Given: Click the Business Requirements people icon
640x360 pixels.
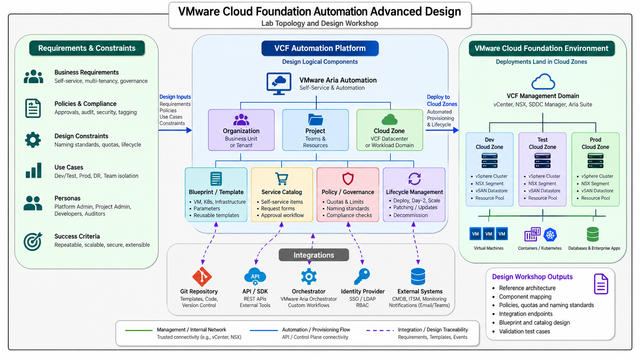Looking at the screenshot, I should point(33,76).
